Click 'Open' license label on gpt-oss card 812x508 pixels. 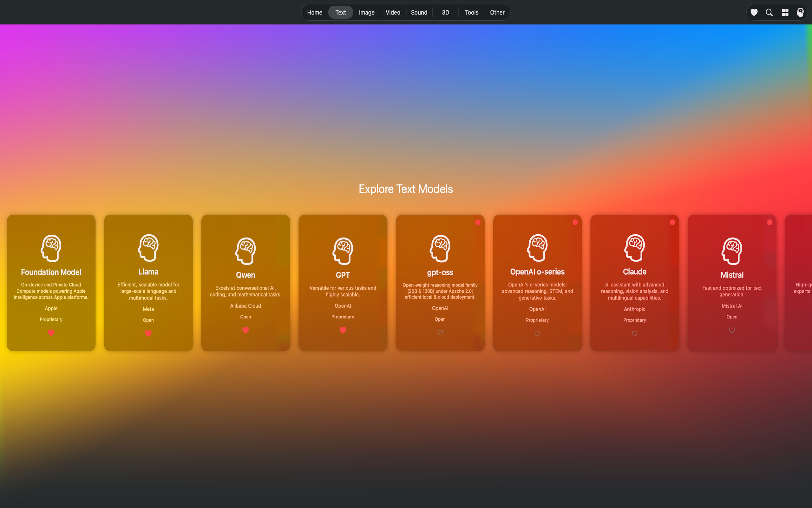[440, 319]
